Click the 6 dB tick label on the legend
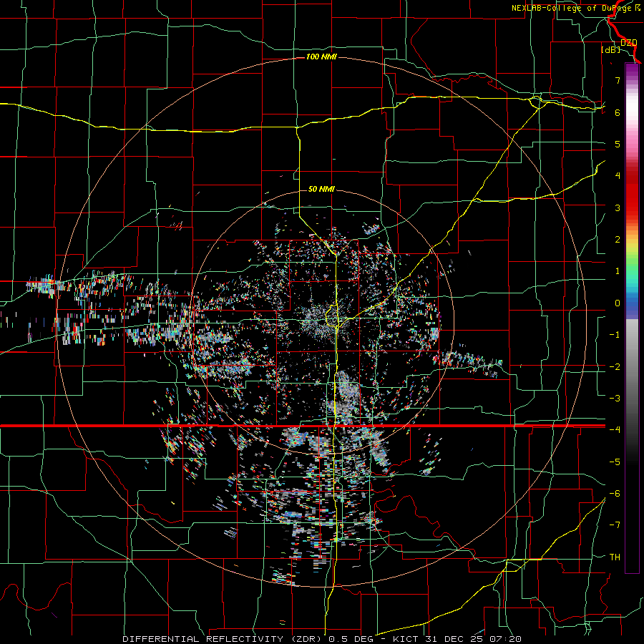 pyautogui.click(x=618, y=112)
